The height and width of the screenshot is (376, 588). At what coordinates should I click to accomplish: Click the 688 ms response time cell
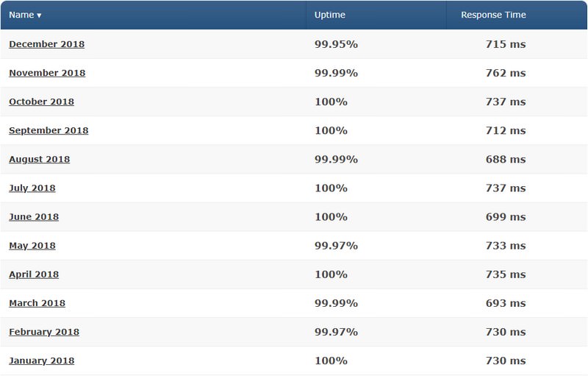[x=507, y=159]
